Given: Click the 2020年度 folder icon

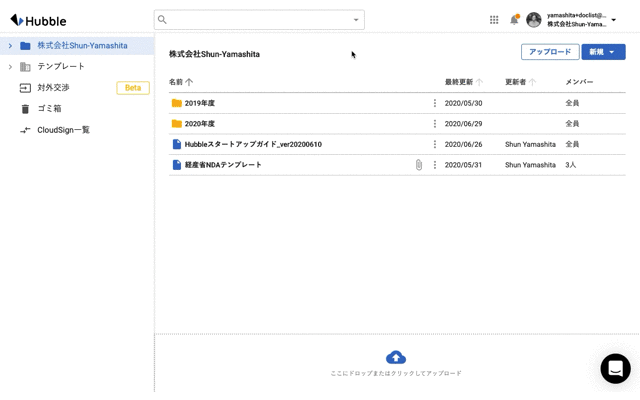Looking at the screenshot, I should 177,123.
